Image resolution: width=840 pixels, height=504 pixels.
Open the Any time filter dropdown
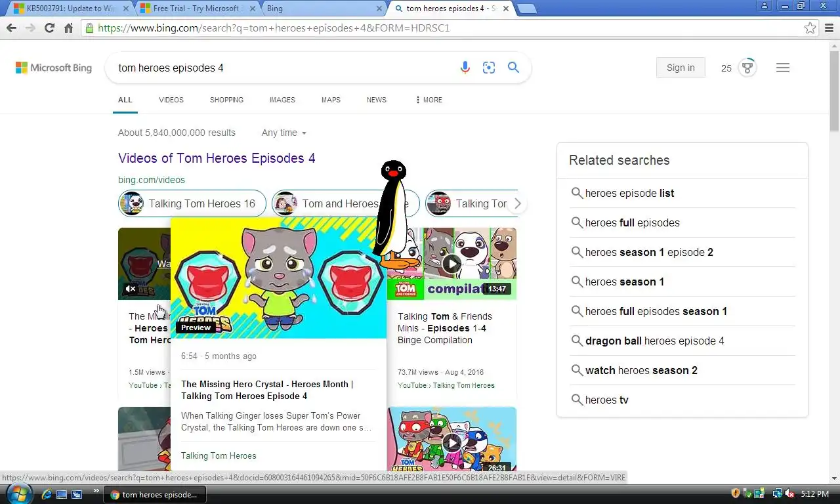pos(284,133)
